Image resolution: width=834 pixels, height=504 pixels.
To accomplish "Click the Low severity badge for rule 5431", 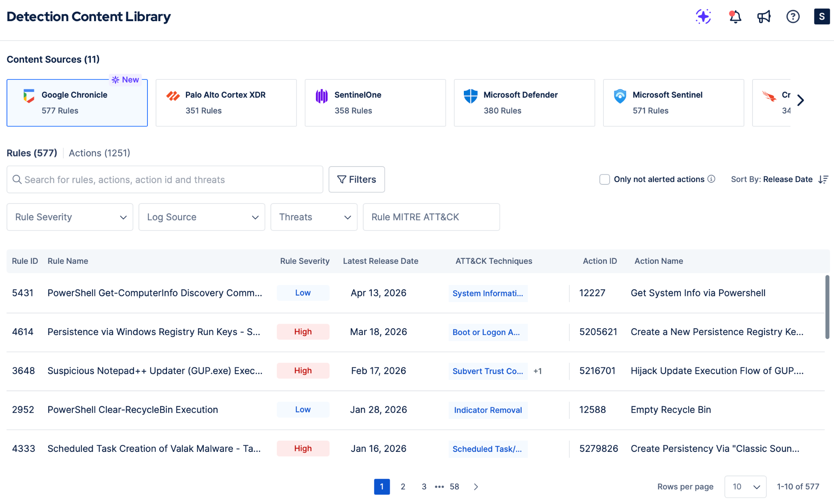I will [303, 293].
